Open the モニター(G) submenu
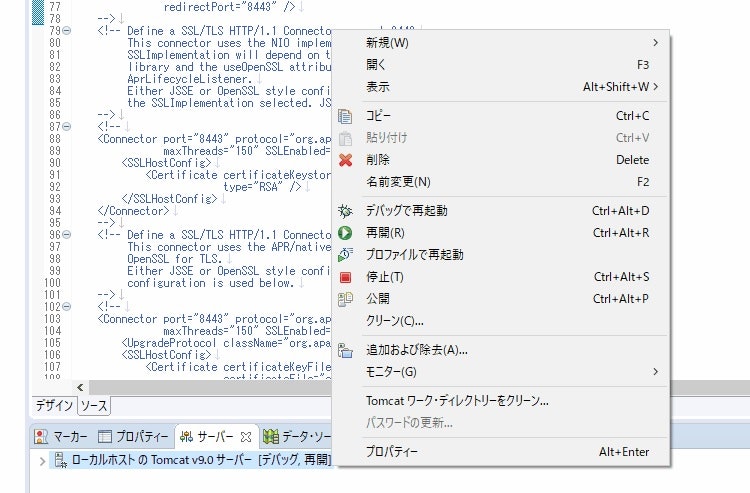Screen dimensions: 750x493 (x=502, y=372)
